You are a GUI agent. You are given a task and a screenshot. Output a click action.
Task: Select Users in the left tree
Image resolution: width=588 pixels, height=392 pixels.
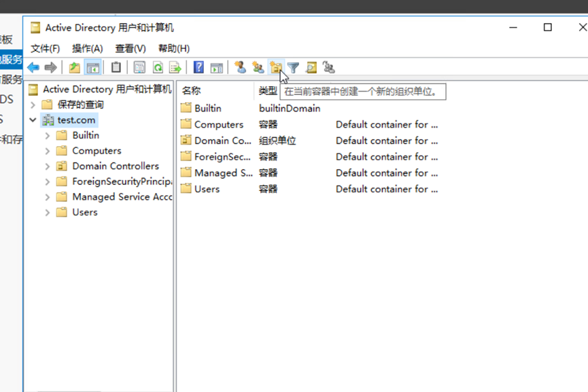click(x=85, y=212)
